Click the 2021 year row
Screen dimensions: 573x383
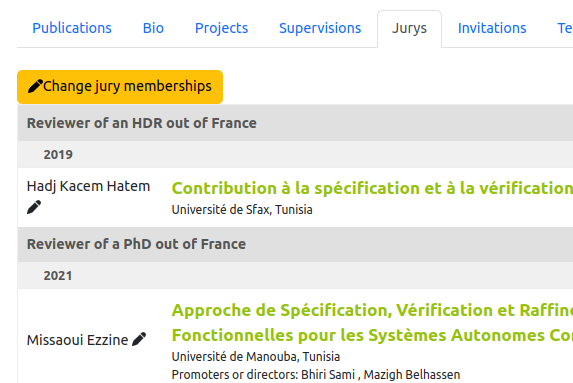point(295,276)
